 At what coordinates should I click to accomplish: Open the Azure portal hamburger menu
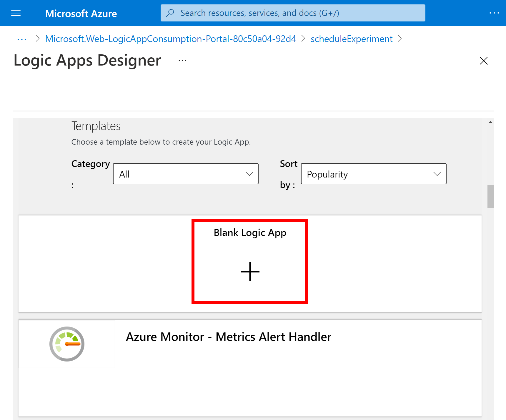pos(16,13)
